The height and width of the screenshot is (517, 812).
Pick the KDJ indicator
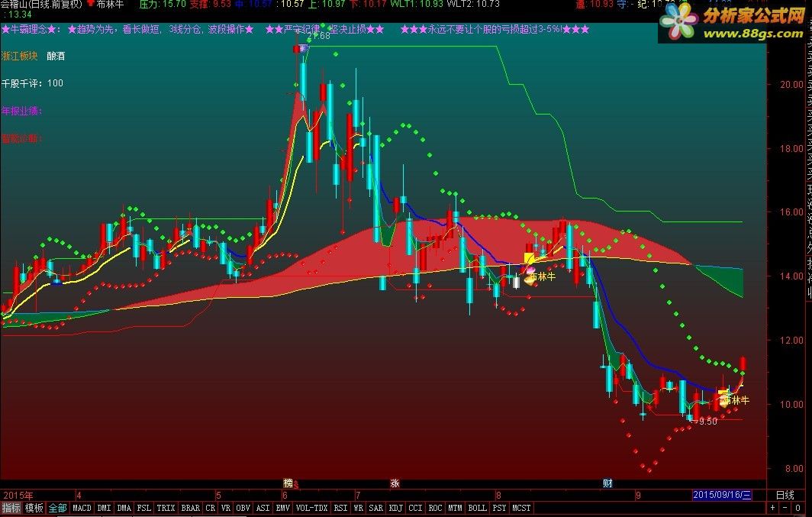(x=395, y=508)
